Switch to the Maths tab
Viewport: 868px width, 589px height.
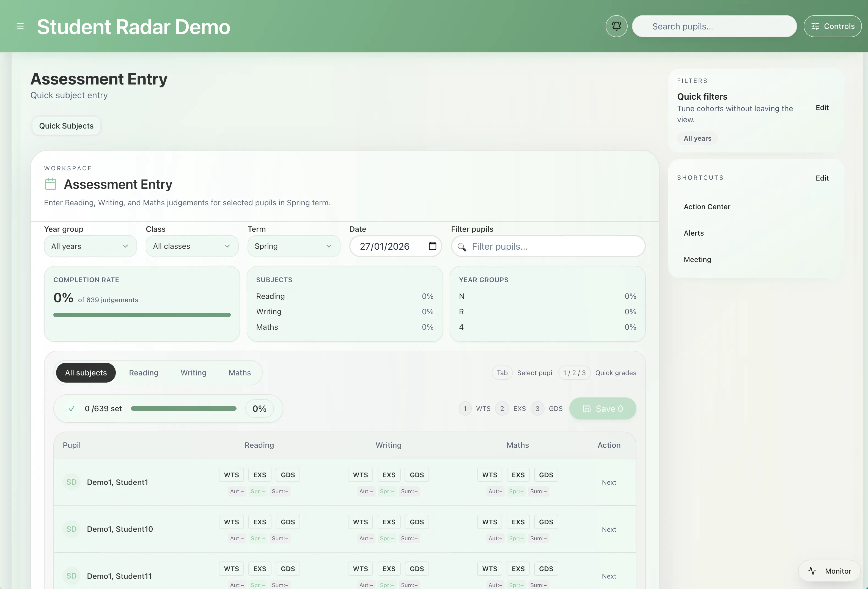click(240, 373)
